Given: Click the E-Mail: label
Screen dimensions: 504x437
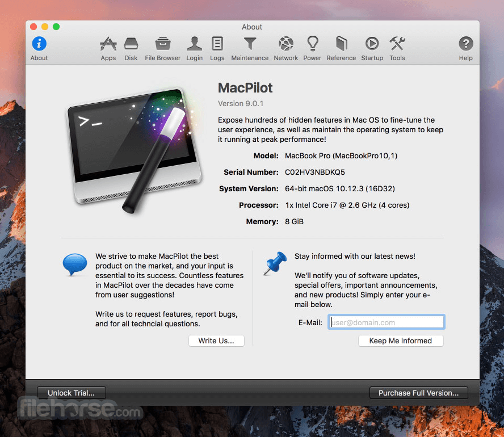Looking at the screenshot, I should (x=310, y=322).
